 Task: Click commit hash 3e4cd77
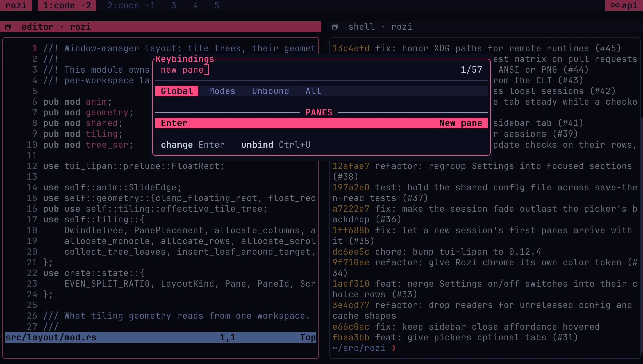351,305
